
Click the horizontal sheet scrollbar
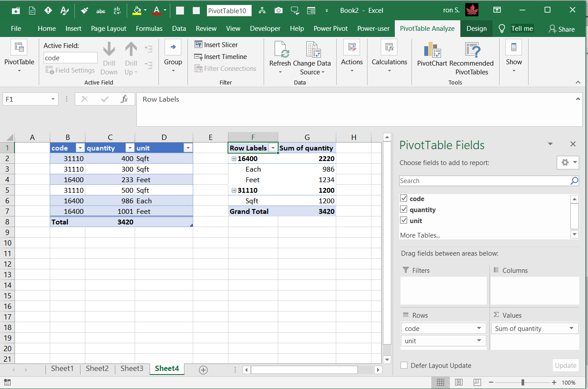[303, 370]
